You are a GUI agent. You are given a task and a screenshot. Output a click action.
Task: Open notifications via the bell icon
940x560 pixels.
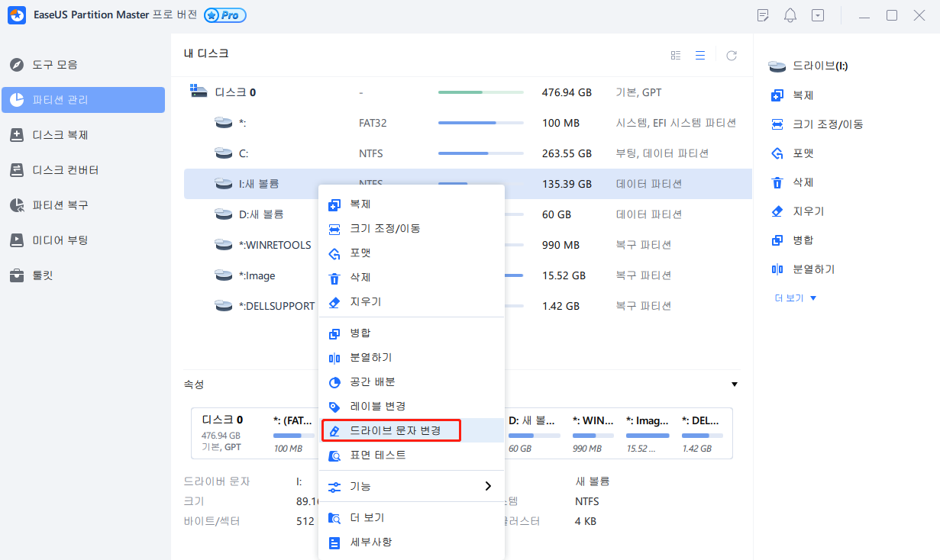790,14
